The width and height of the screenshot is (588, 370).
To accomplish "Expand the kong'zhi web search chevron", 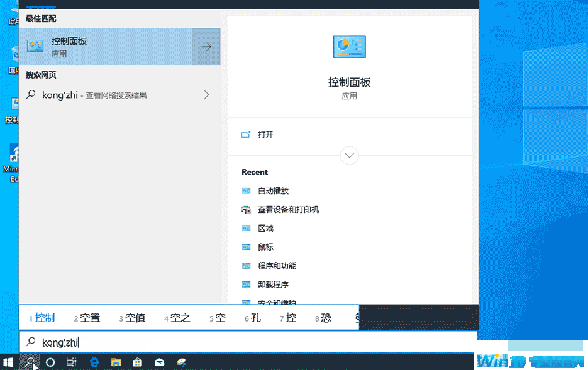I will pyautogui.click(x=206, y=95).
